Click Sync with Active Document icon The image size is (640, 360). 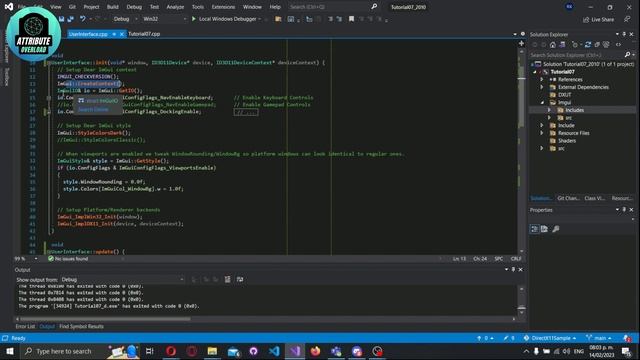[x=588, y=44]
